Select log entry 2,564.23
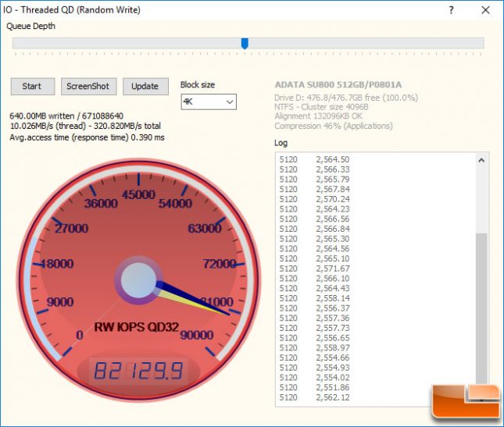 tap(314, 209)
